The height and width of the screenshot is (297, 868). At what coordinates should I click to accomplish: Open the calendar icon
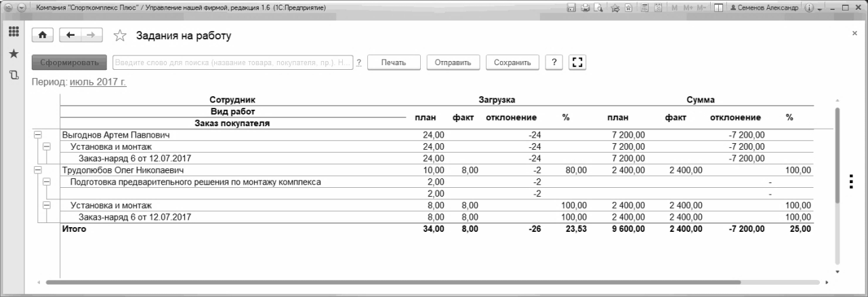click(658, 7)
